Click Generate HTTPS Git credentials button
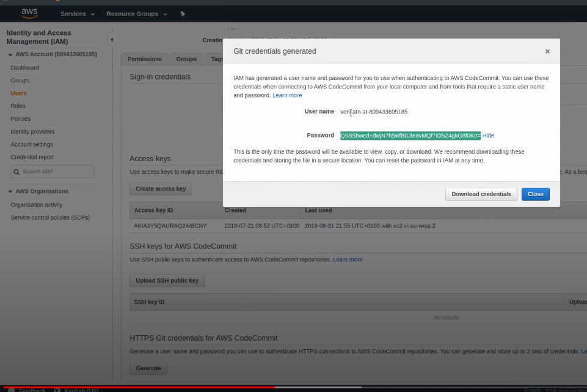 (x=148, y=368)
